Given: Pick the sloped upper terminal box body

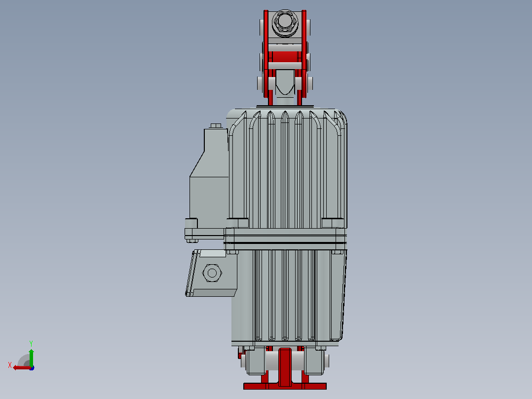Looking at the screenshot, I should point(209,177).
